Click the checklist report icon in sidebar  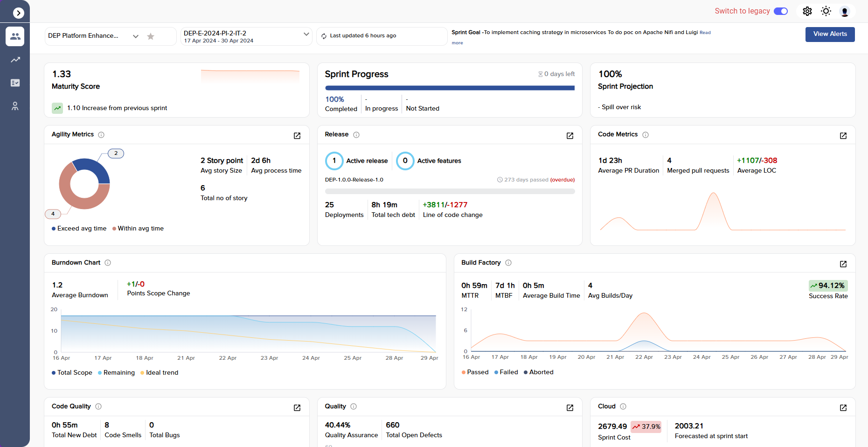pyautogui.click(x=15, y=83)
